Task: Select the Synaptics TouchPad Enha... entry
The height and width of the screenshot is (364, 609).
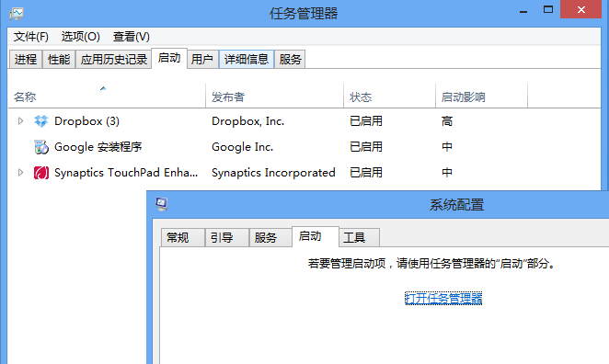Action: [126, 173]
